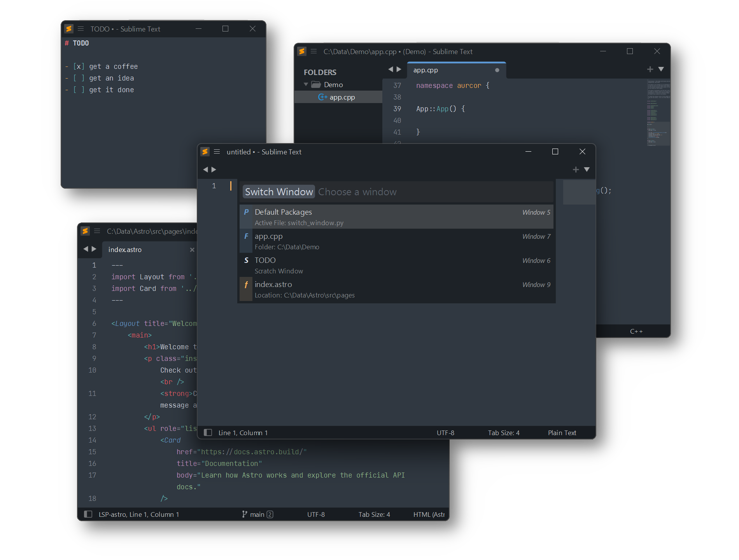Viewport: 739px width, 560px height.
Task: Click git branch main in index.astro status bar
Action: (257, 514)
